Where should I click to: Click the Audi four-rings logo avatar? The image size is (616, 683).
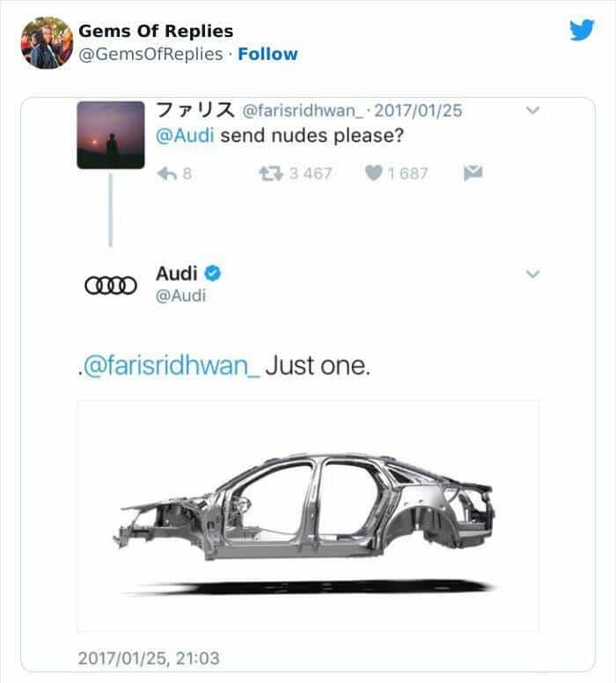(110, 285)
